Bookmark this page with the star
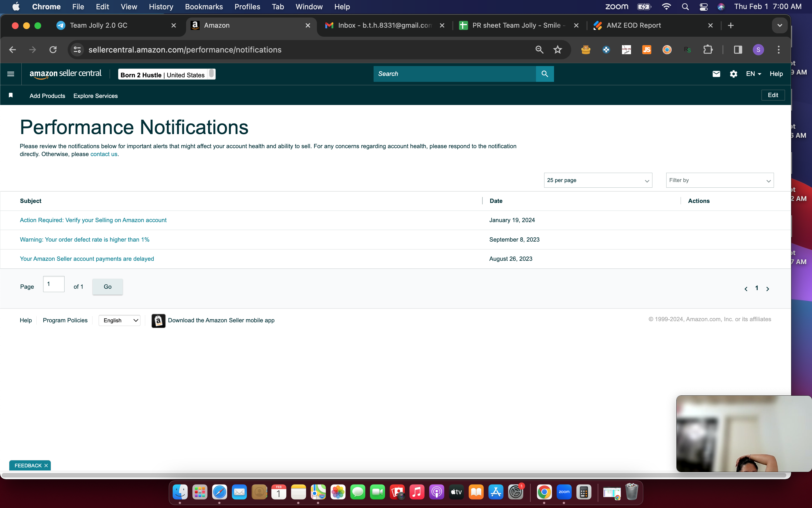The image size is (812, 508). coord(558,50)
